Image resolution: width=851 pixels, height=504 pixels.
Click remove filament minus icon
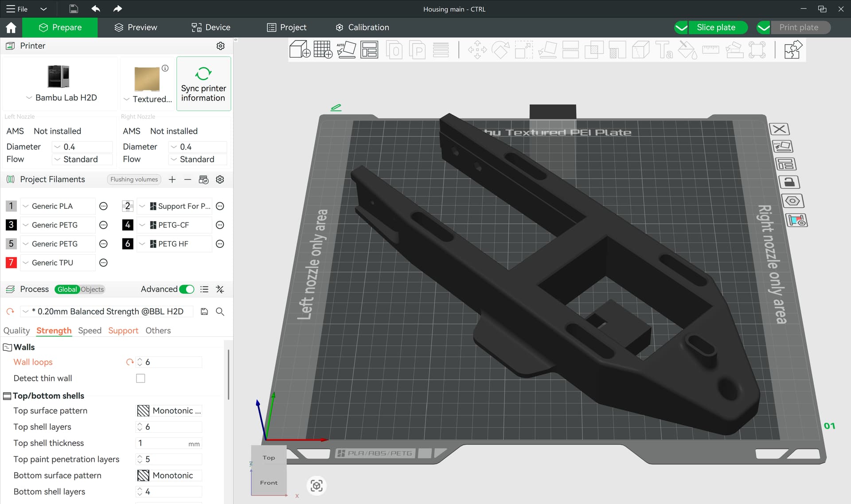coord(187,180)
